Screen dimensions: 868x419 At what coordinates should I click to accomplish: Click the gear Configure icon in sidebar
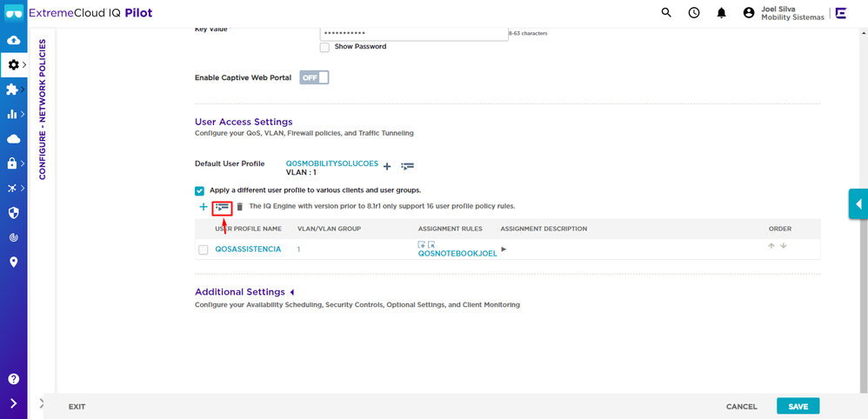(x=13, y=65)
